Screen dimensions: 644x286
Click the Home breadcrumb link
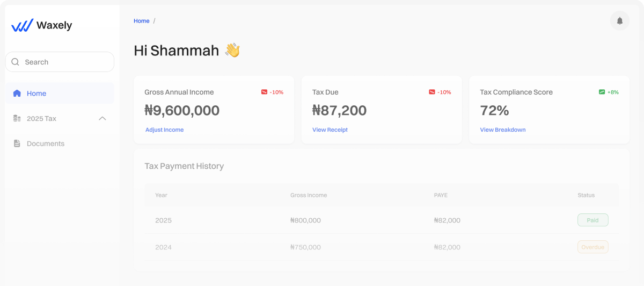[142, 21]
